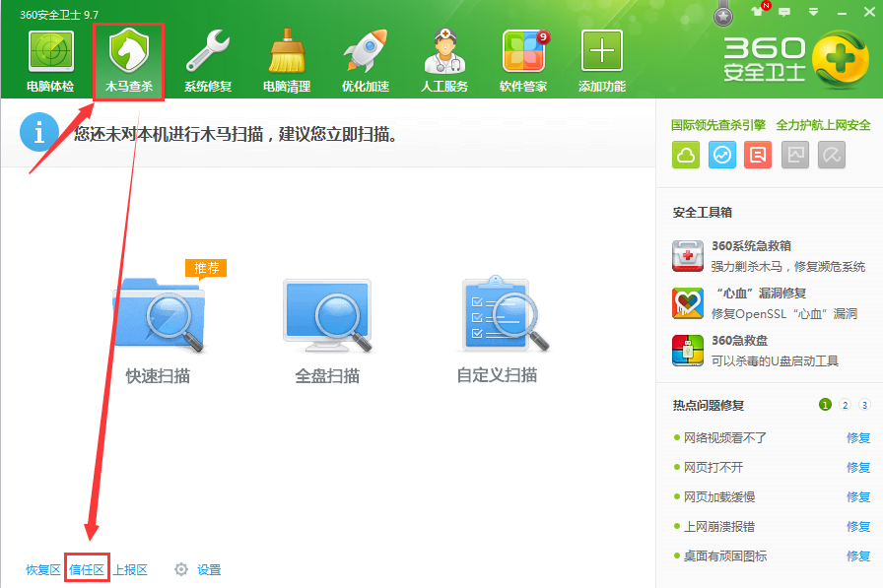The height and width of the screenshot is (588, 883).
Task: Click 修复 for 网页打不开
Action: [x=858, y=468]
